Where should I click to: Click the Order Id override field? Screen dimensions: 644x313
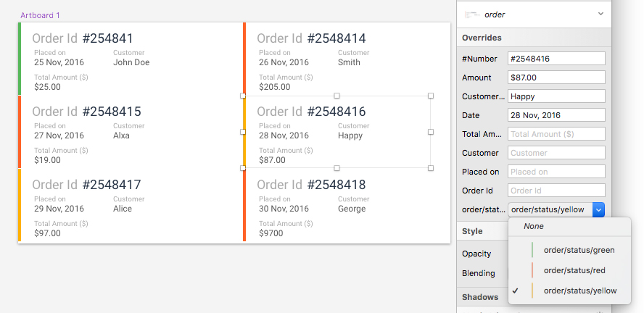pos(556,191)
